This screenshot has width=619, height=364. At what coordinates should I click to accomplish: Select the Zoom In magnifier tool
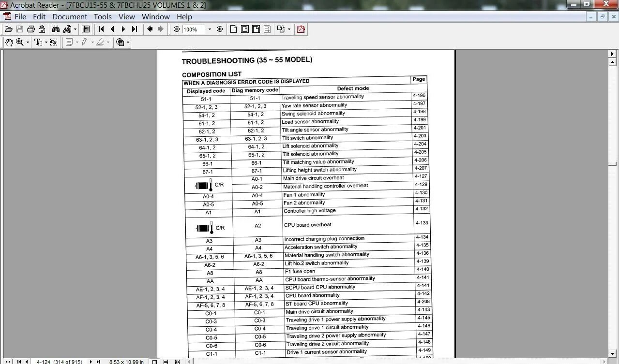click(20, 42)
